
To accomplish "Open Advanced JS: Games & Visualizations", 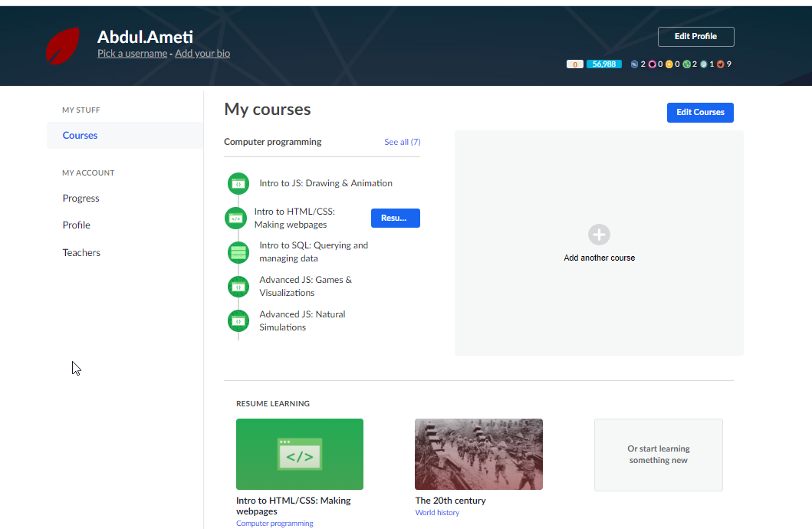I will click(305, 286).
